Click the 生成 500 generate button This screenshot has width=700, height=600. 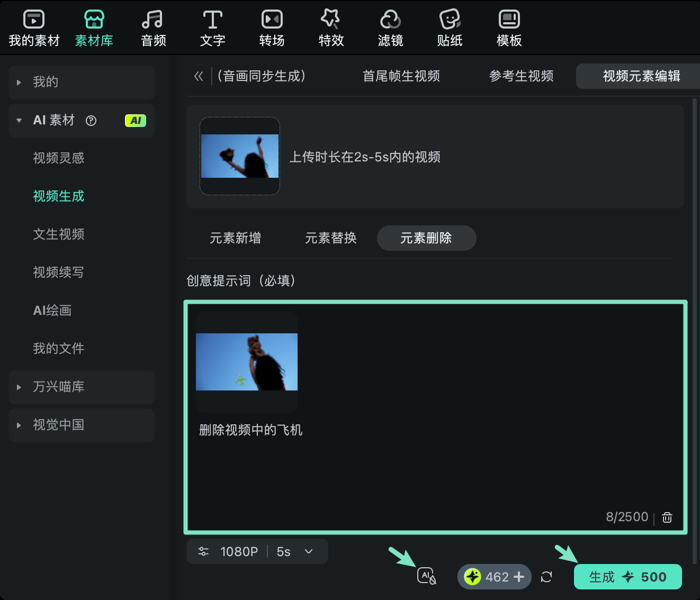627,577
